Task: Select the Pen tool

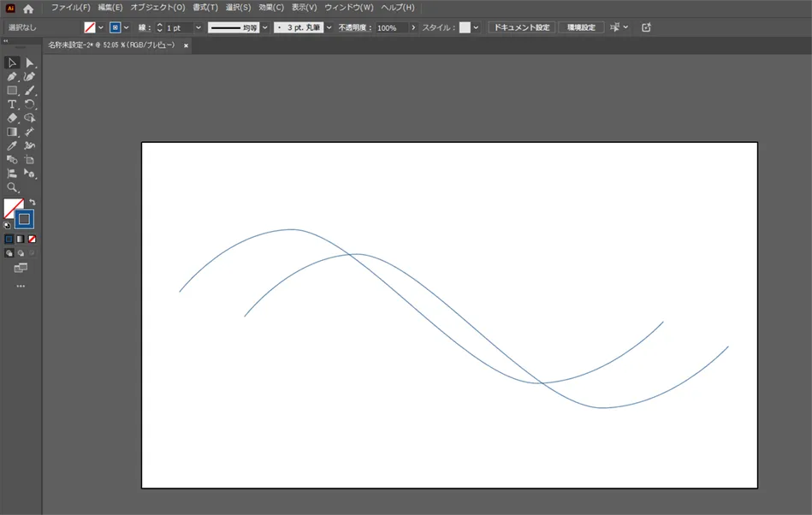Action: coord(12,76)
